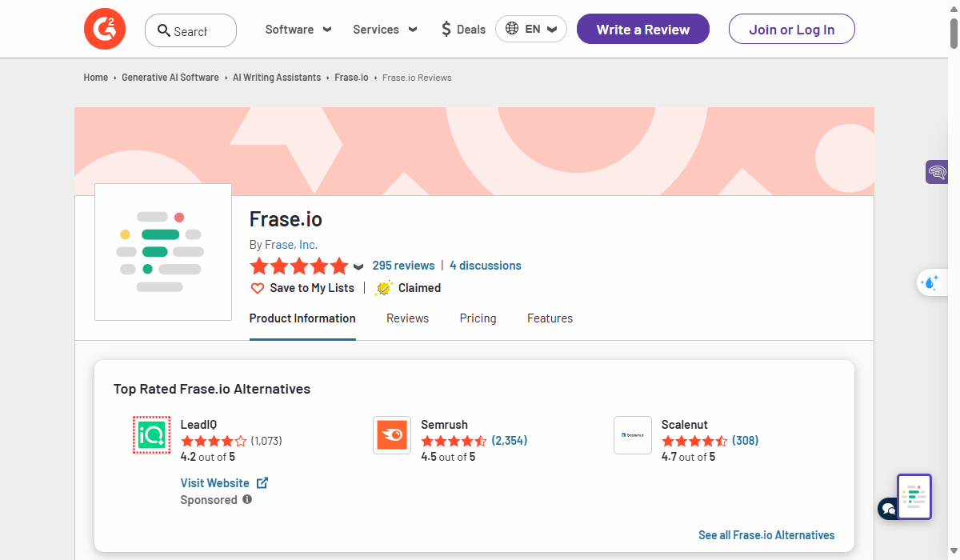Click the Search input field
The height and width of the screenshot is (560, 960).
pyautogui.click(x=190, y=30)
